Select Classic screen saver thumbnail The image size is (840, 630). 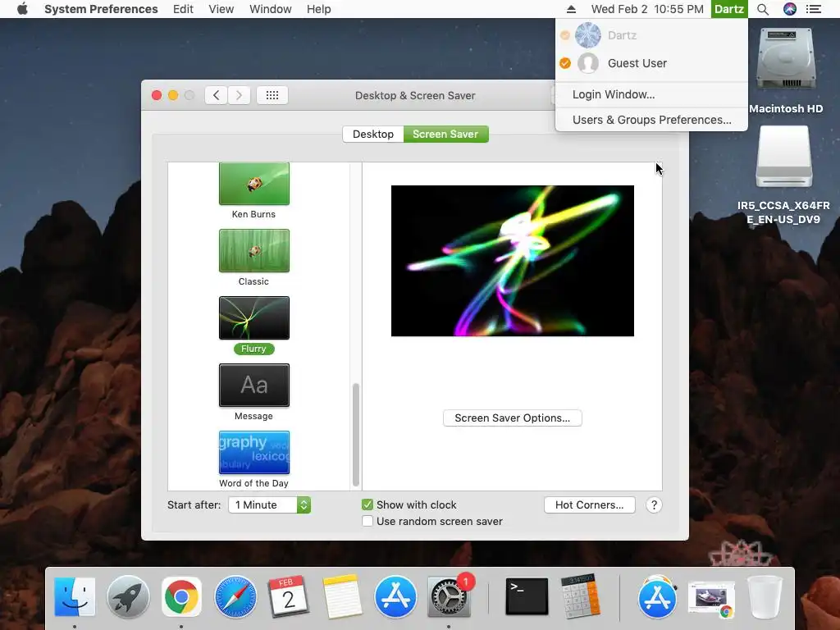pyautogui.click(x=254, y=251)
